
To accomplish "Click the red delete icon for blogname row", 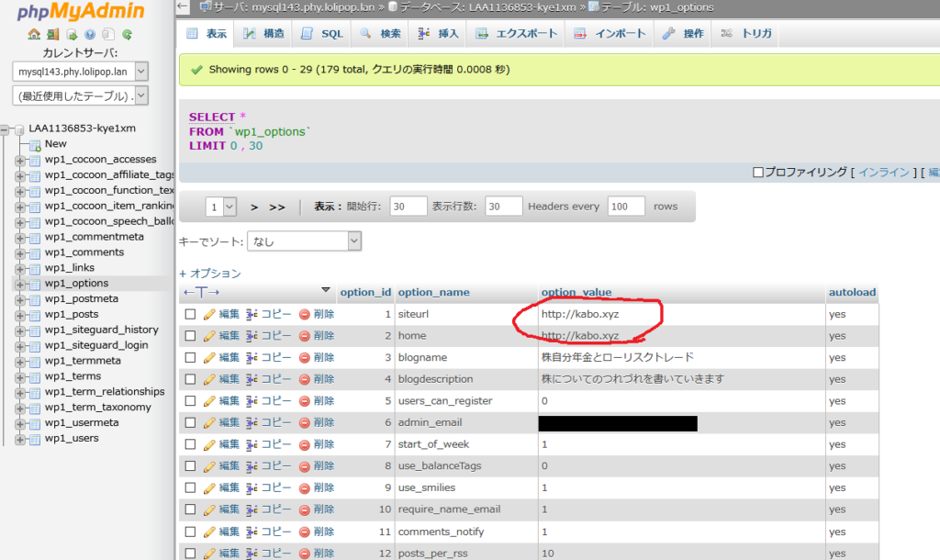I will click(x=305, y=357).
